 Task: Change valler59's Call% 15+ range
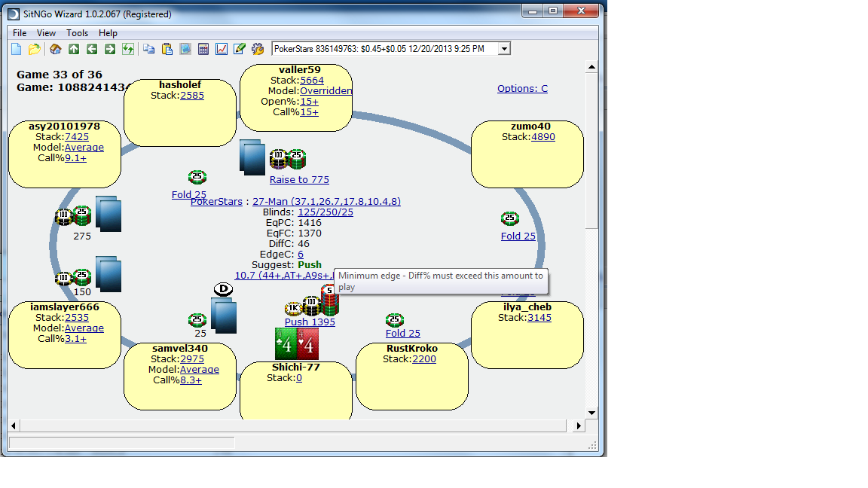coord(310,112)
